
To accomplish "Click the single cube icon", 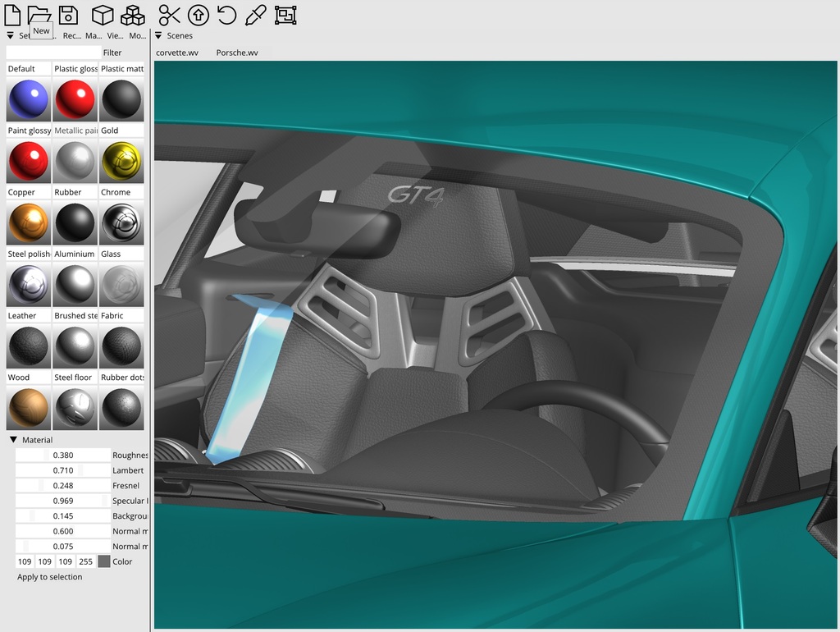I will 103,15.
